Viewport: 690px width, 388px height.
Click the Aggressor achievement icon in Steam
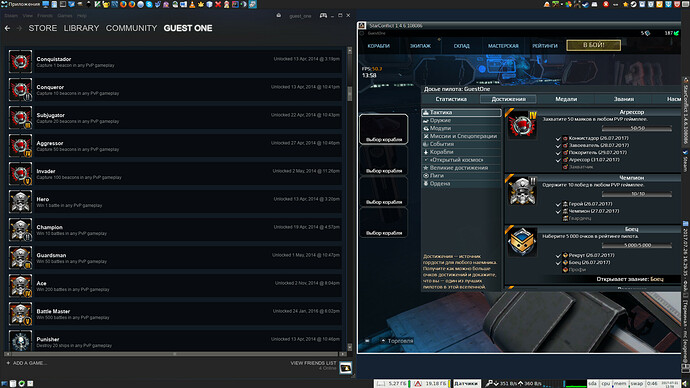(x=20, y=146)
